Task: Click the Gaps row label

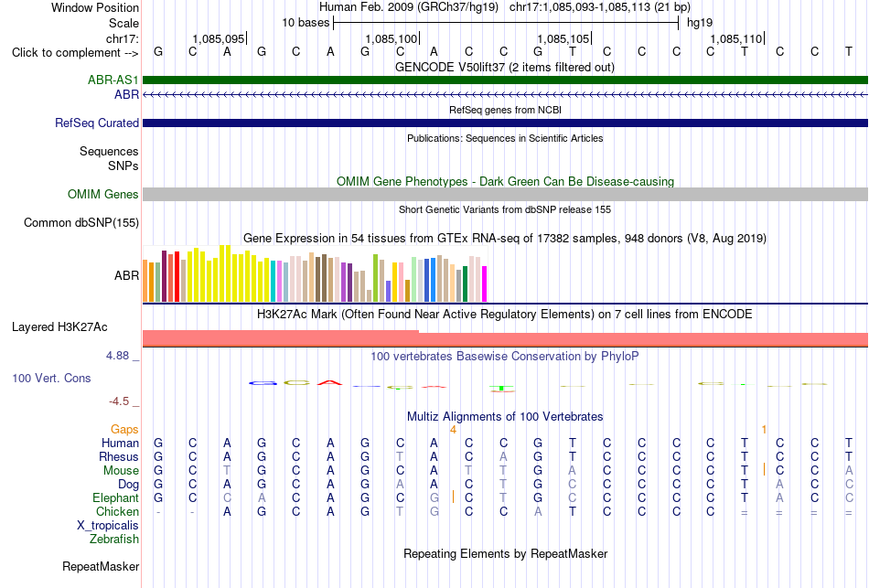Action: click(124, 430)
